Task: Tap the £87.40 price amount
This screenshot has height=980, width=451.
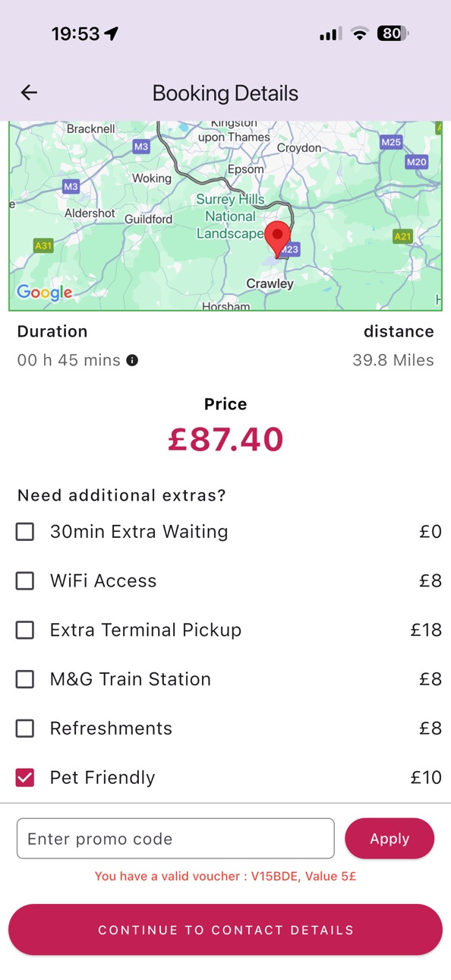Action: 225,439
